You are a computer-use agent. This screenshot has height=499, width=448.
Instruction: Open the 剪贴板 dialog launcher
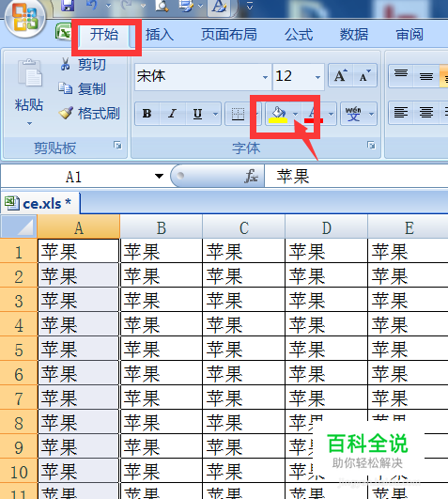[117, 146]
